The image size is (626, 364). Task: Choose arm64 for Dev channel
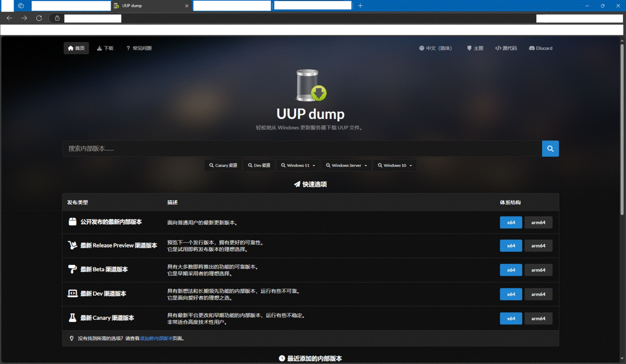(538, 294)
